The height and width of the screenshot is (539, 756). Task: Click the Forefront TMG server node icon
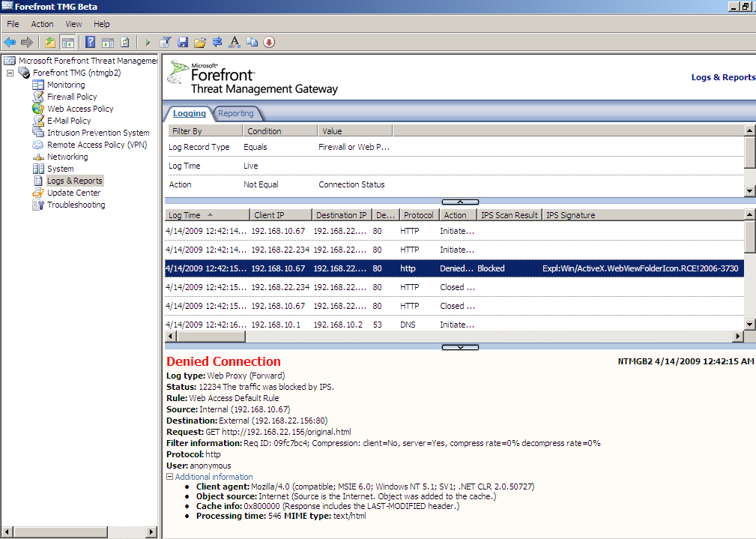point(24,73)
